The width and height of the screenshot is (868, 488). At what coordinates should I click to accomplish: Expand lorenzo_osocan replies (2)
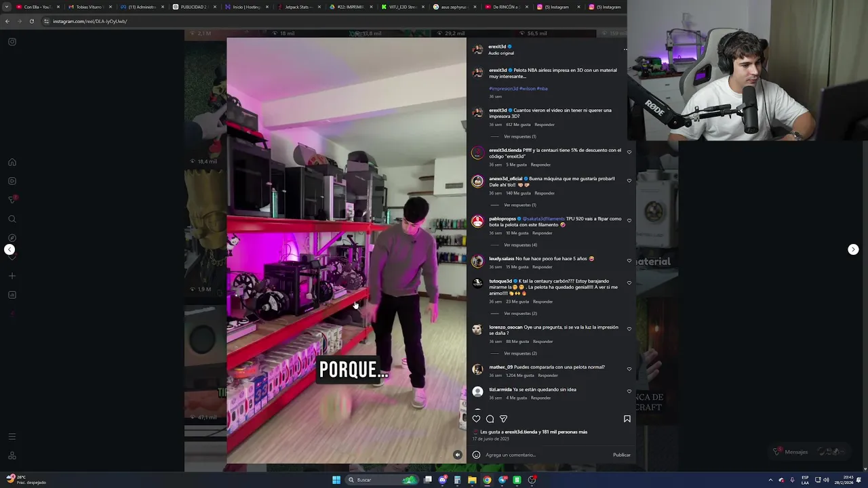[520, 353]
